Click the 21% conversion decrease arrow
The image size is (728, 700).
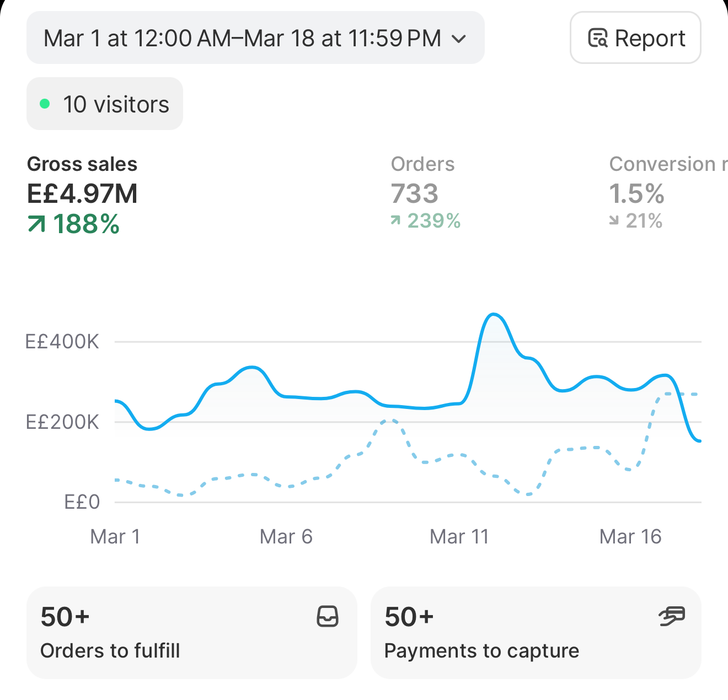(614, 220)
